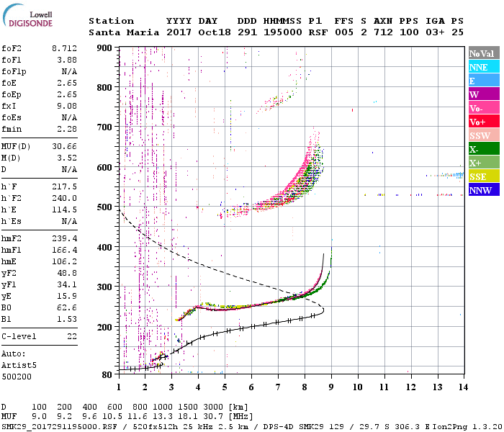Select the Vo+ legend swatch

(x=484, y=122)
